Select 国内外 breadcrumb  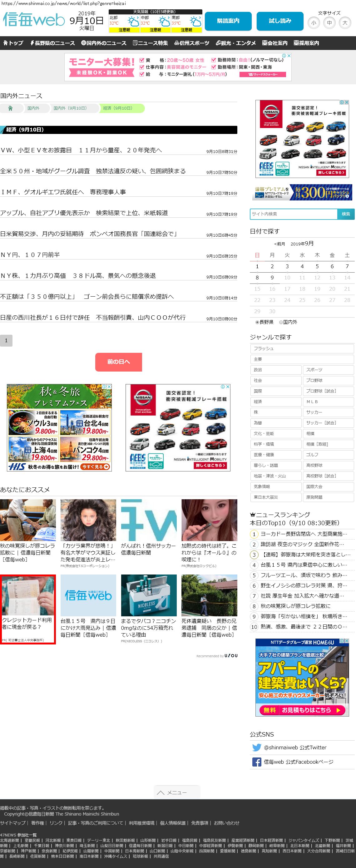tap(33, 108)
